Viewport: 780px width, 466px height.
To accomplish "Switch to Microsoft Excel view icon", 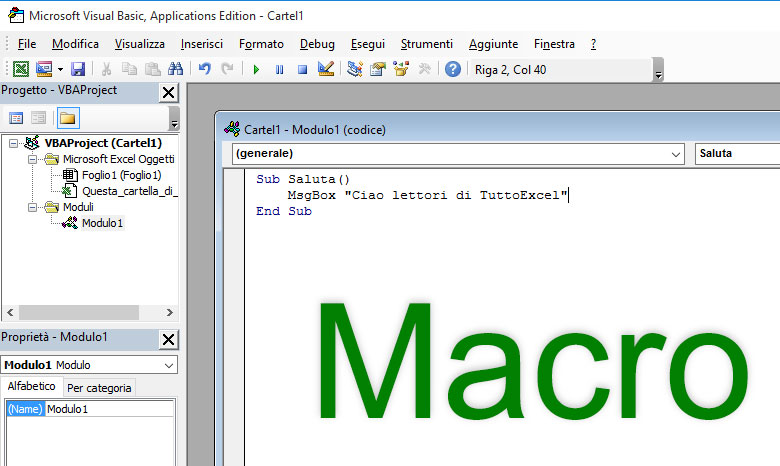I will [x=21, y=69].
